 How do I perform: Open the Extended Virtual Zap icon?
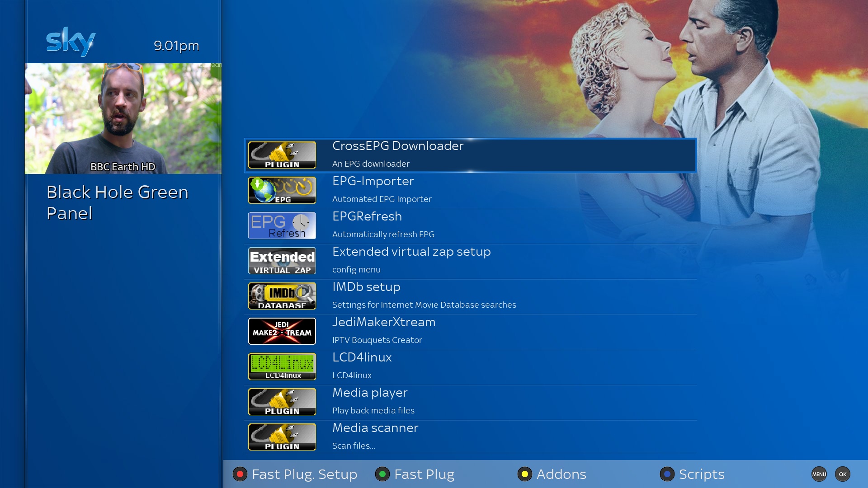tap(282, 261)
